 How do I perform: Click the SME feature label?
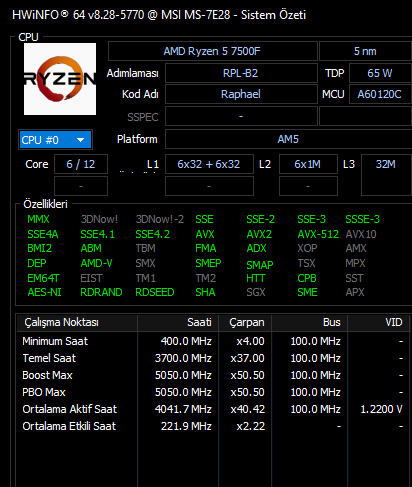307,292
